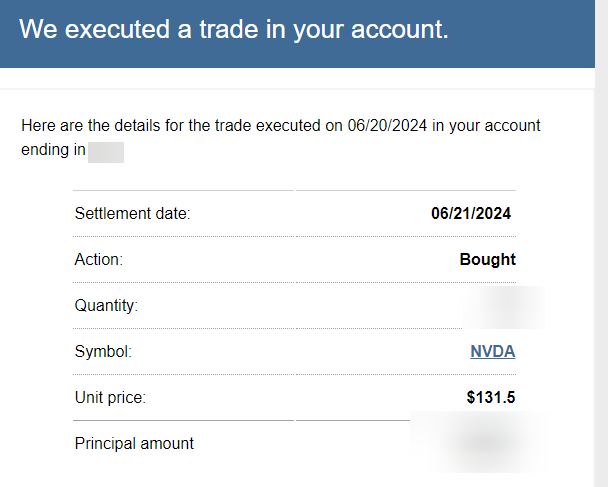Select the "Bought" action value
Image resolution: width=608 pixels, height=487 pixels.
[487, 259]
